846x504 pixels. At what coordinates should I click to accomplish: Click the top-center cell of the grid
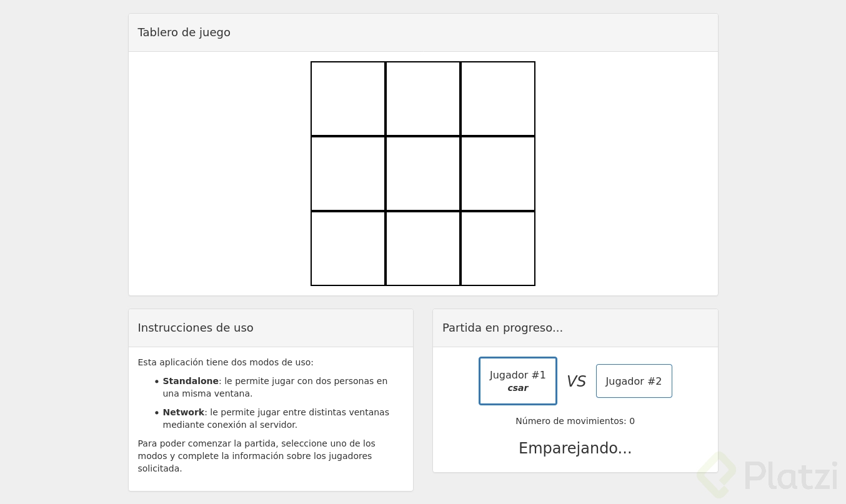423,99
